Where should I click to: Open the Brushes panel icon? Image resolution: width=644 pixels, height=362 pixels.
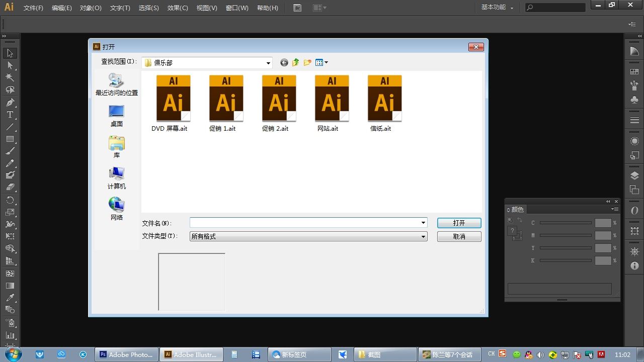634,86
